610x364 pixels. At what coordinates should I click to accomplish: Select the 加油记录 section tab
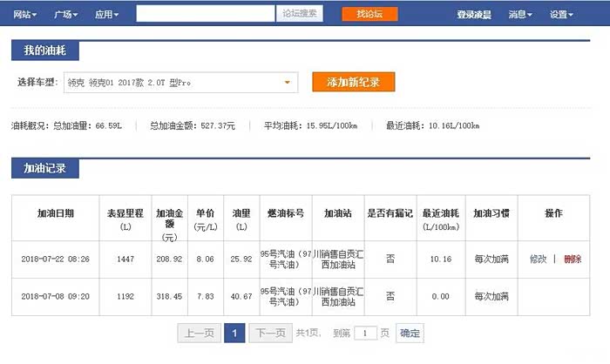(45, 168)
